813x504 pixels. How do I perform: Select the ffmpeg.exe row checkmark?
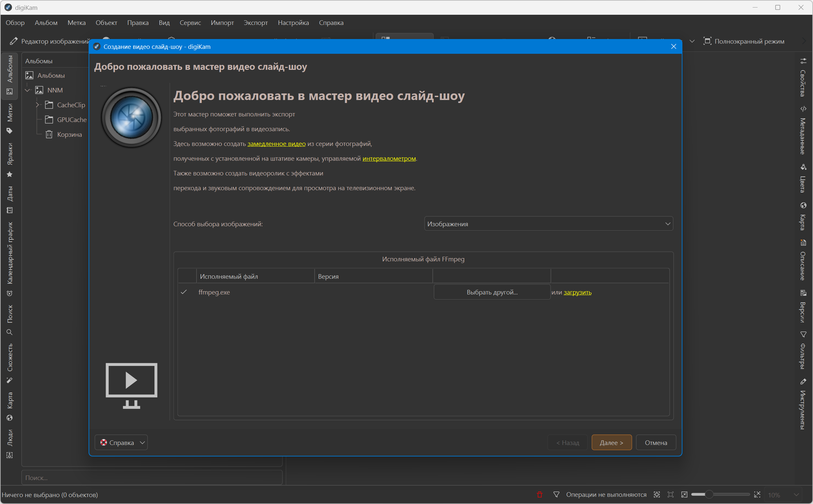pos(183,292)
